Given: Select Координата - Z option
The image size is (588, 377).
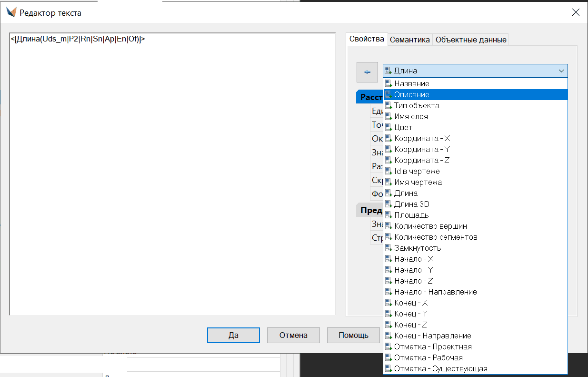Looking at the screenshot, I should [x=476, y=160].
